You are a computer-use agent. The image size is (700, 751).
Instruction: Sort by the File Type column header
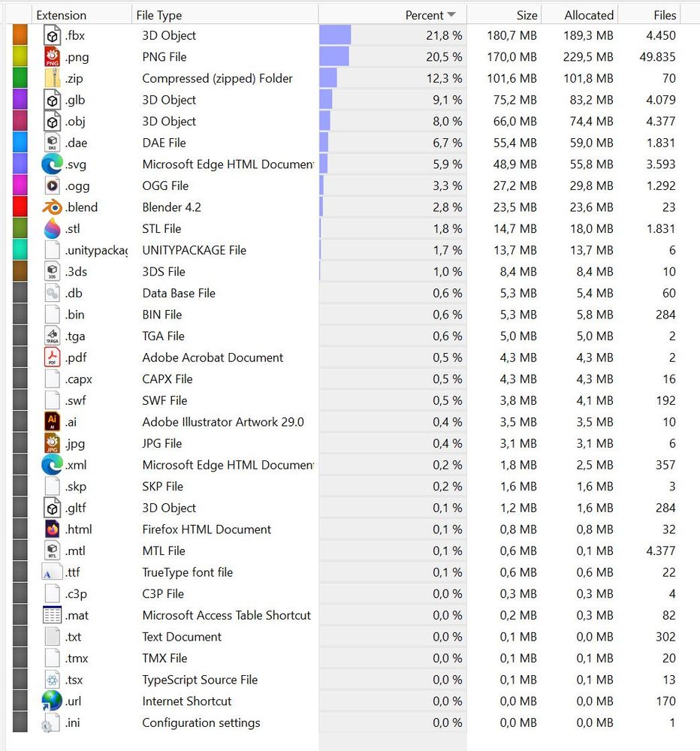pyautogui.click(x=225, y=15)
